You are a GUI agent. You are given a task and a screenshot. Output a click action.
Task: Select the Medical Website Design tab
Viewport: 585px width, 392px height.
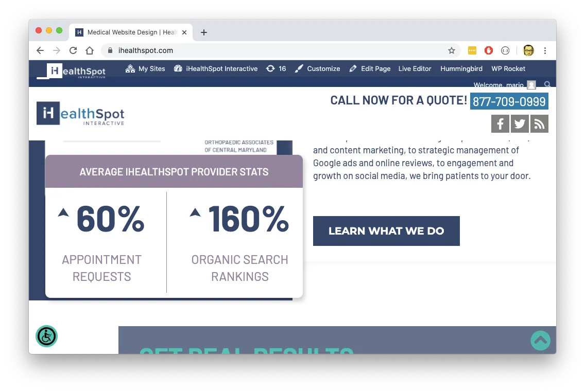coord(131,32)
